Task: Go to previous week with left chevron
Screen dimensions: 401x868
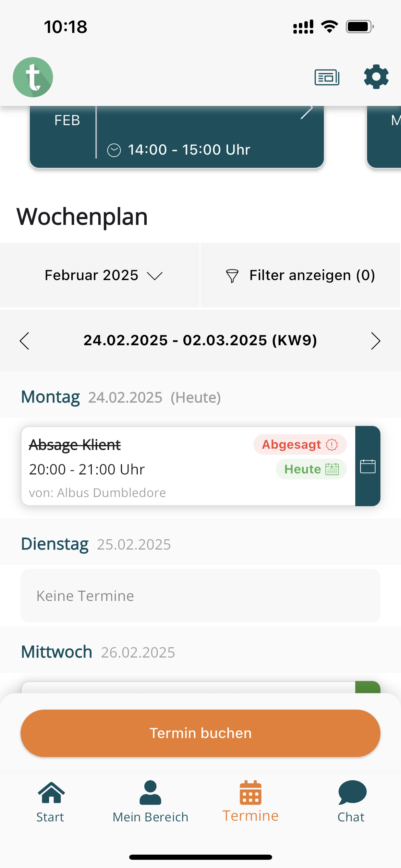Action: click(x=25, y=341)
